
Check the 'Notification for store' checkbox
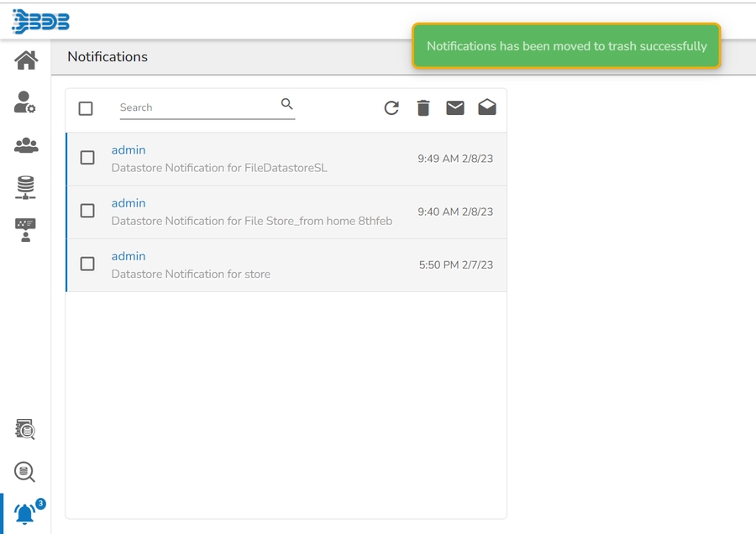(87, 264)
